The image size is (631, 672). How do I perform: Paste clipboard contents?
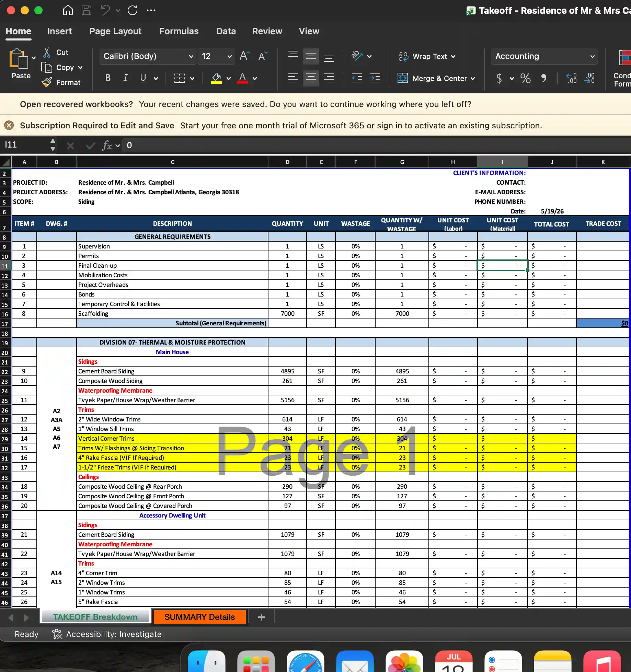click(x=21, y=64)
